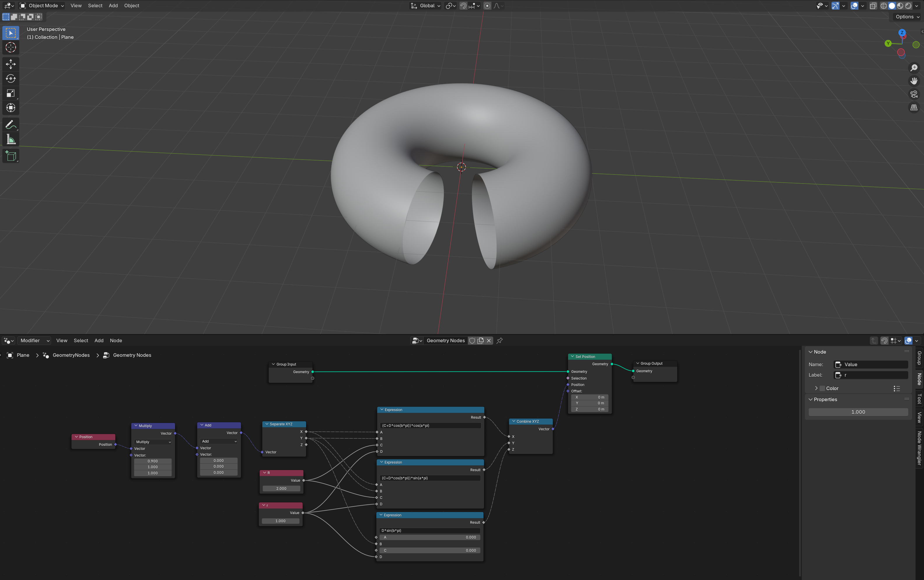Viewport: 924px width, 580px height.
Task: Switch to the Node Wrangler sidebar tab
Action: pos(919,448)
